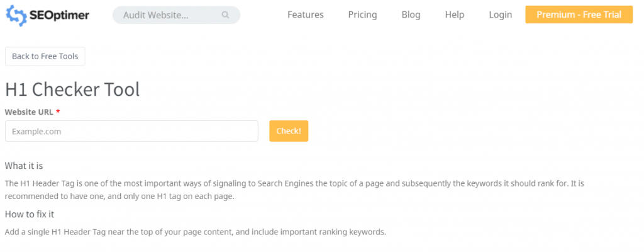644x252 pixels.
Task: Click the Login link
Action: click(x=500, y=14)
